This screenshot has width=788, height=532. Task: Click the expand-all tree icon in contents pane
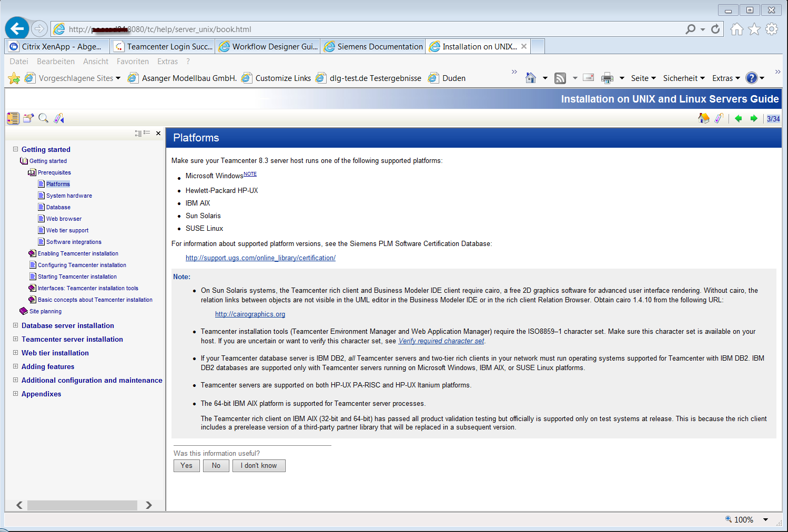click(138, 134)
